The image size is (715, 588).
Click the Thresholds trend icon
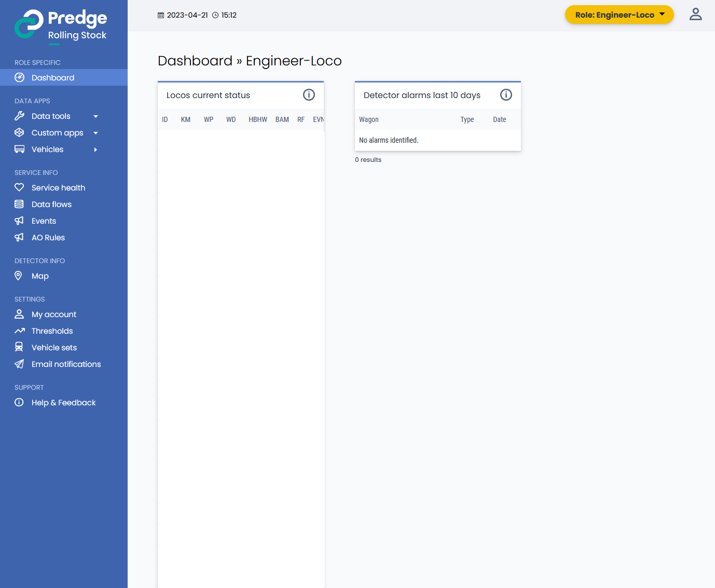[19, 331]
